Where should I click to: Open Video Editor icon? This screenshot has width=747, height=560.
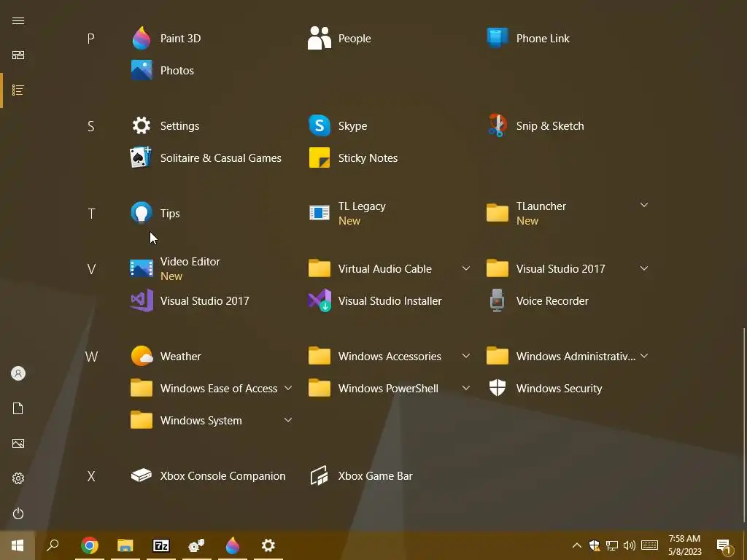tap(142, 268)
